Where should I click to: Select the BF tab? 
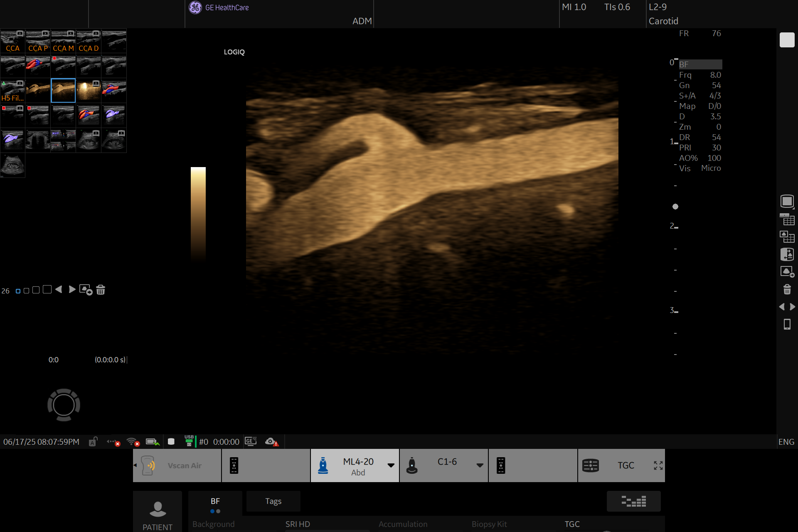215,503
